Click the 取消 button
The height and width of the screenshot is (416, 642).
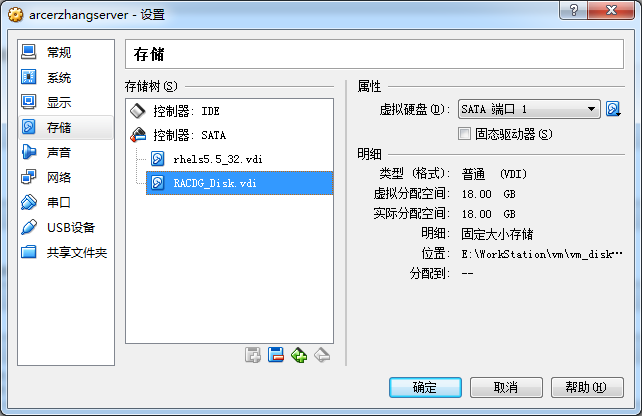tap(506, 387)
